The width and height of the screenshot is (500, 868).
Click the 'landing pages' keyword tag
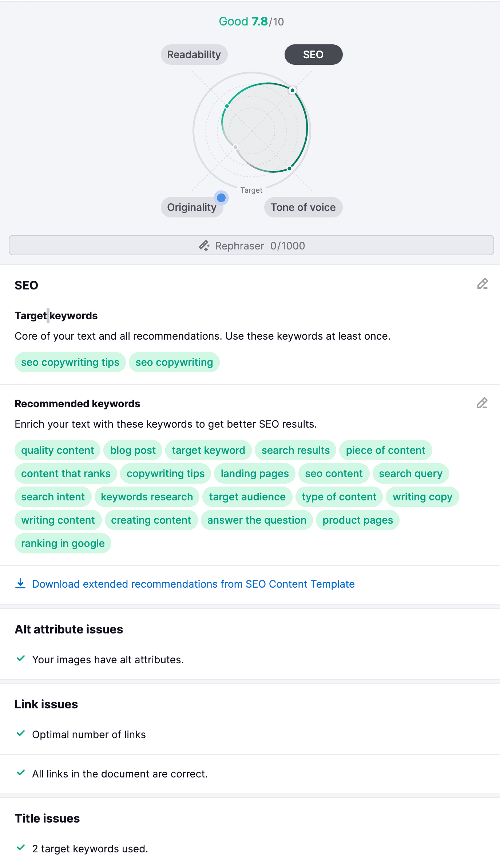tap(255, 473)
